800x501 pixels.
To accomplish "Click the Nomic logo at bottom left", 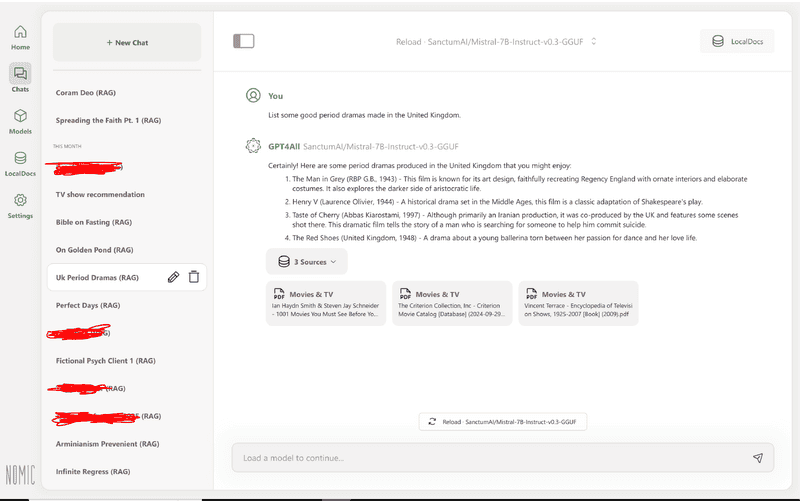I will 20,474.
